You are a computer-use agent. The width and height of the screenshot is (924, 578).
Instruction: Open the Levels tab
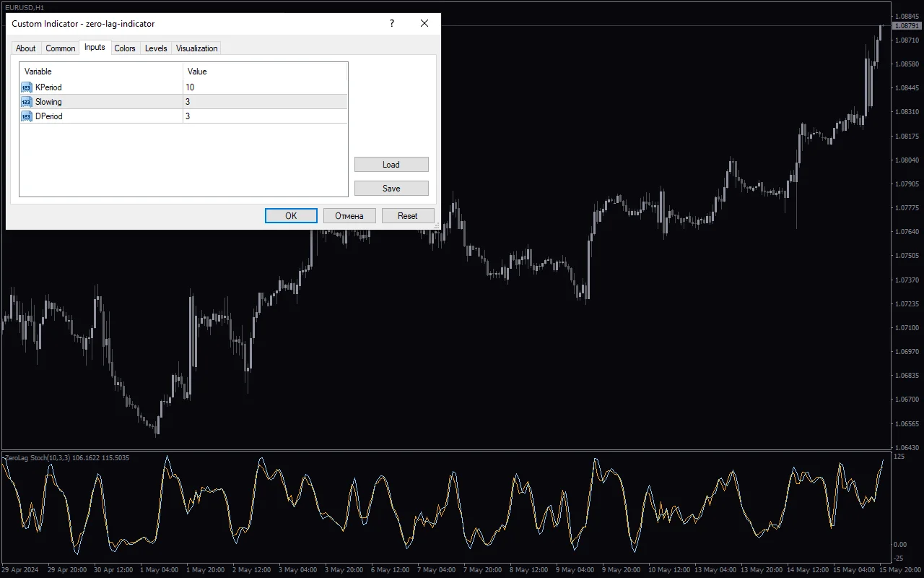156,48
